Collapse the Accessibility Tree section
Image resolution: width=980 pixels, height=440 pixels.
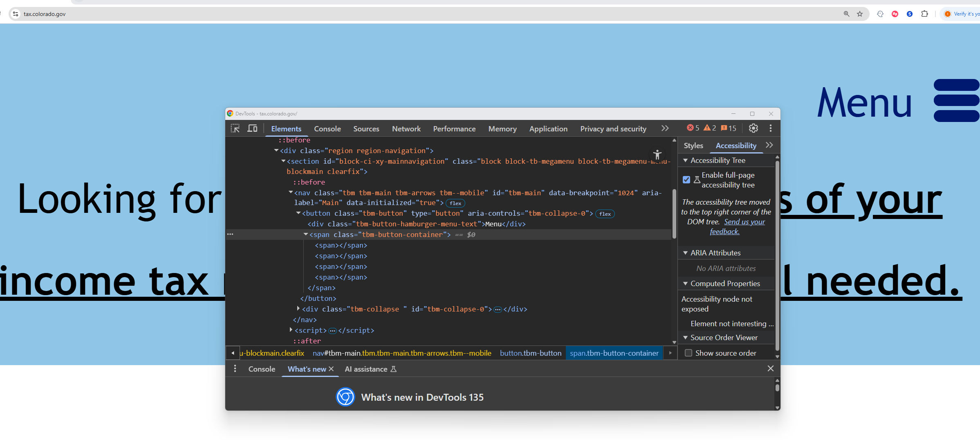(x=686, y=160)
